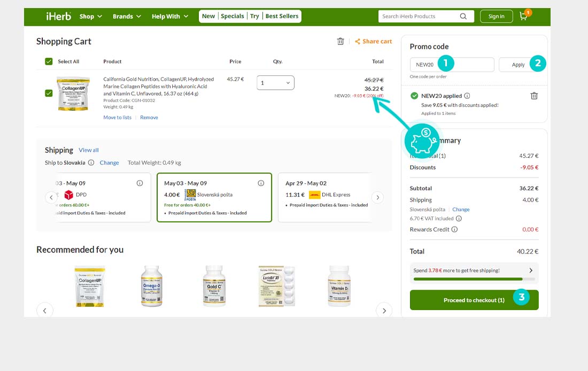Open the New tab
The image size is (588, 371).
click(x=208, y=16)
